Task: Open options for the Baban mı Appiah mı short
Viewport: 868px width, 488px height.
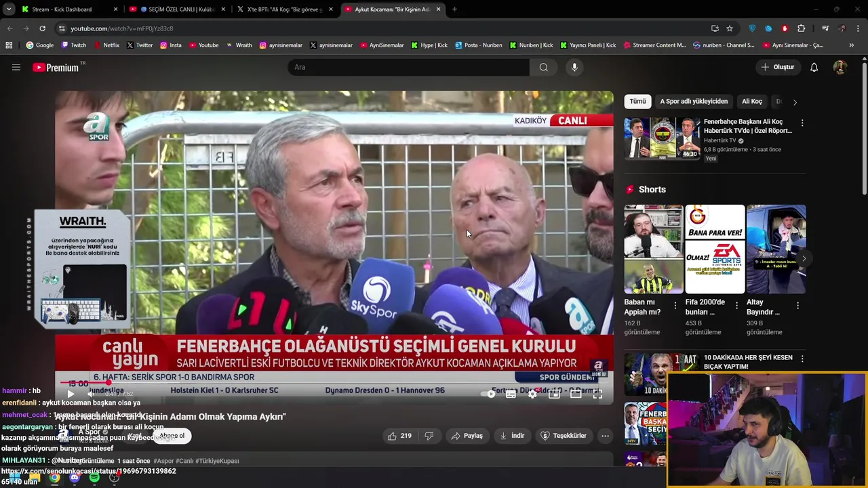Action: click(x=675, y=306)
